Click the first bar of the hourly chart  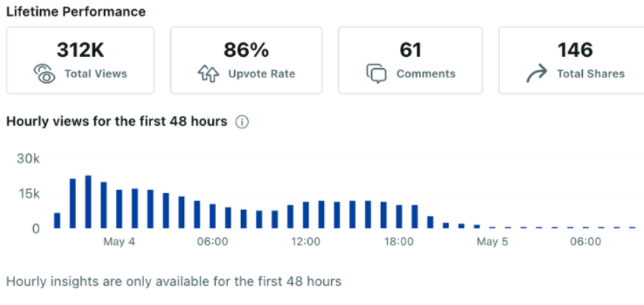point(57,221)
